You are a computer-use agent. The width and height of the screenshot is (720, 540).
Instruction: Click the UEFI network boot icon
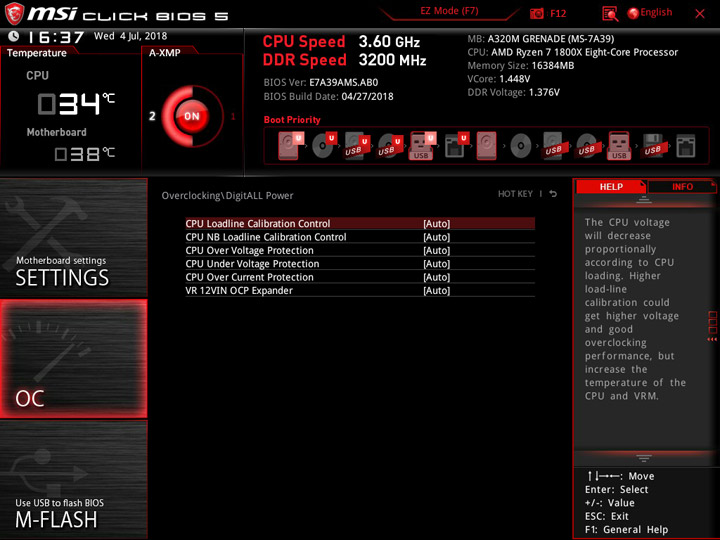tap(456, 146)
